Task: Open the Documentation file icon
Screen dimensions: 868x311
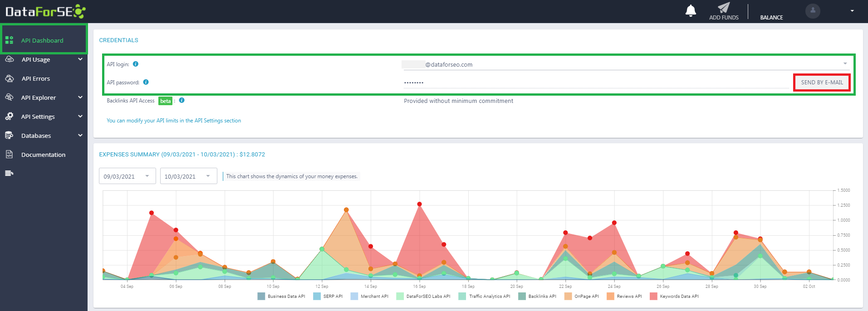Action: click(x=9, y=154)
